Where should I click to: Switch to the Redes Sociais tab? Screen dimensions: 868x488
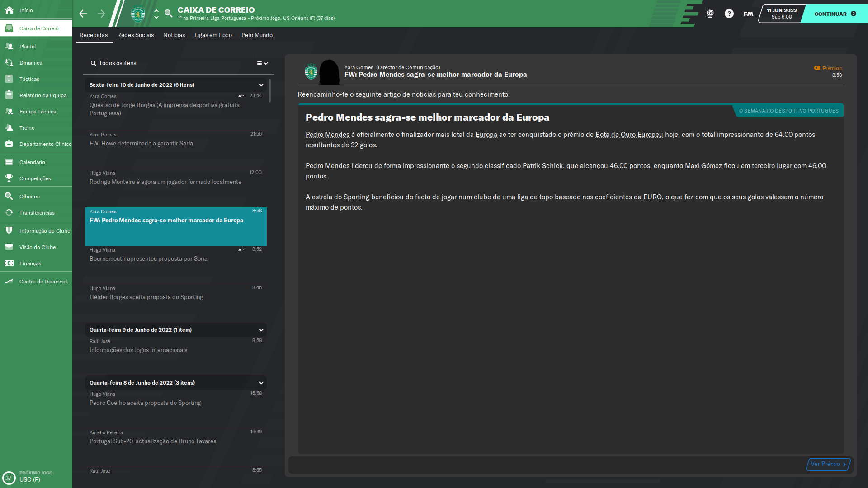click(135, 35)
